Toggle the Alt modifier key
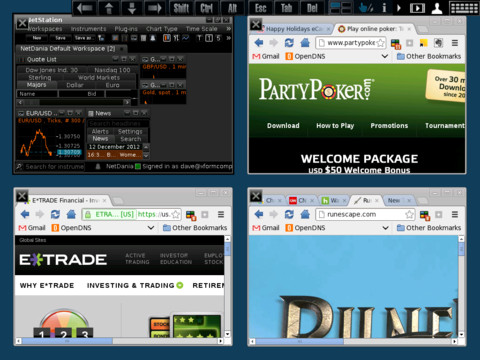480x360 pixels. click(232, 8)
